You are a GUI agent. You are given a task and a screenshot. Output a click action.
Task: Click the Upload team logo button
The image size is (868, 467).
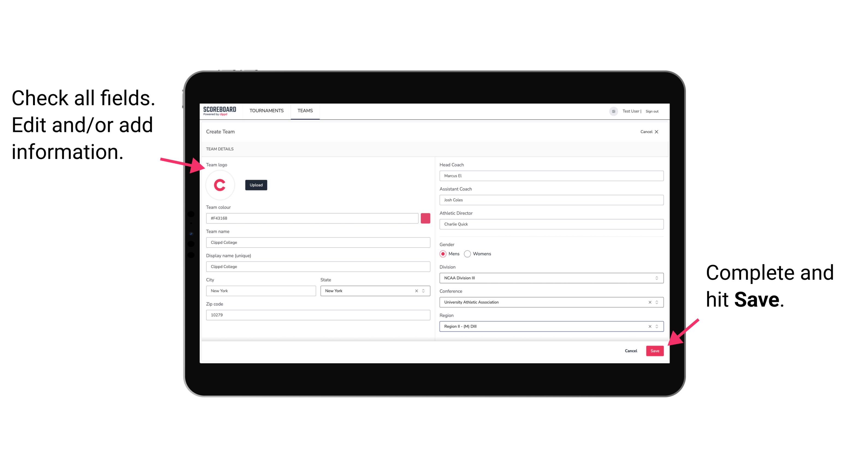(256, 185)
